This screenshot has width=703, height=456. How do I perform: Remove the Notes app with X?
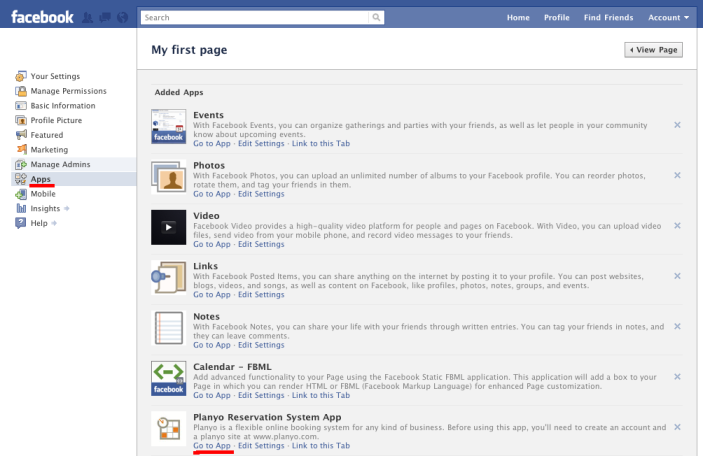click(677, 326)
